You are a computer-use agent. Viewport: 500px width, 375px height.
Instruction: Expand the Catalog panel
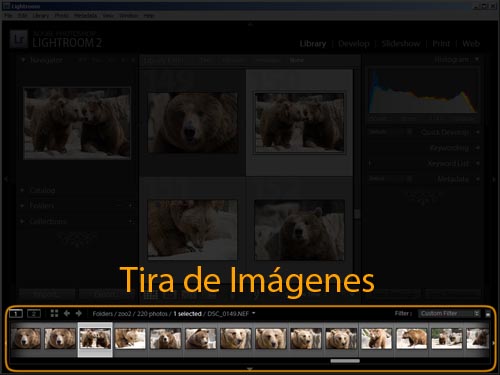coord(22,190)
